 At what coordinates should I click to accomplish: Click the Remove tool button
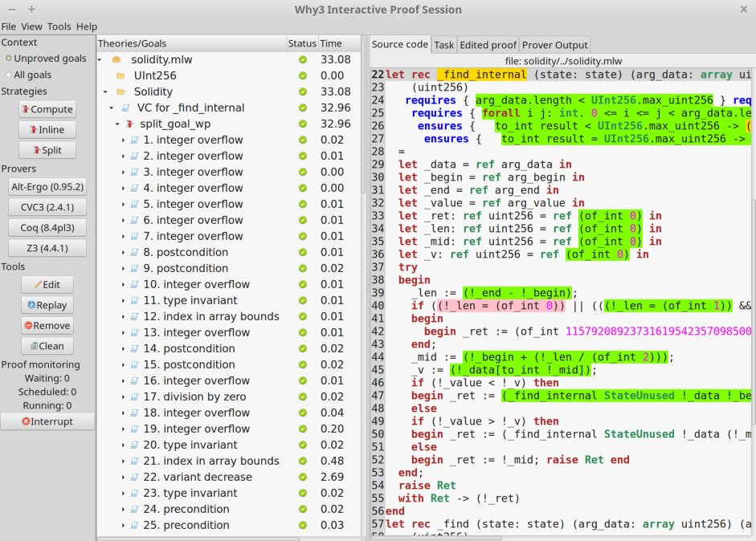[47, 326]
